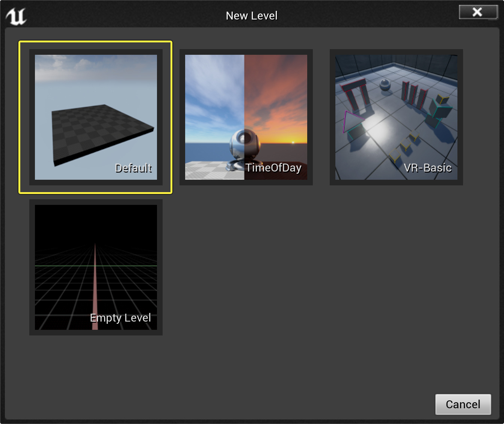Close the New Level dialog
Screen dimensions: 504x424
point(477,12)
